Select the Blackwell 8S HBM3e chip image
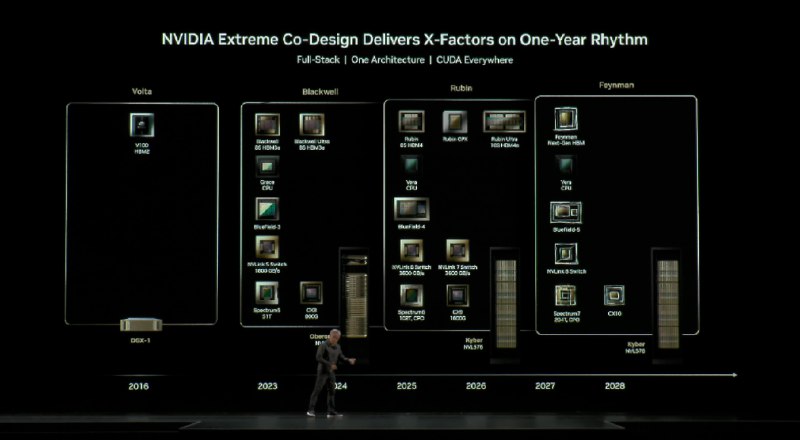Screen dimensions: 800x440 (267, 125)
